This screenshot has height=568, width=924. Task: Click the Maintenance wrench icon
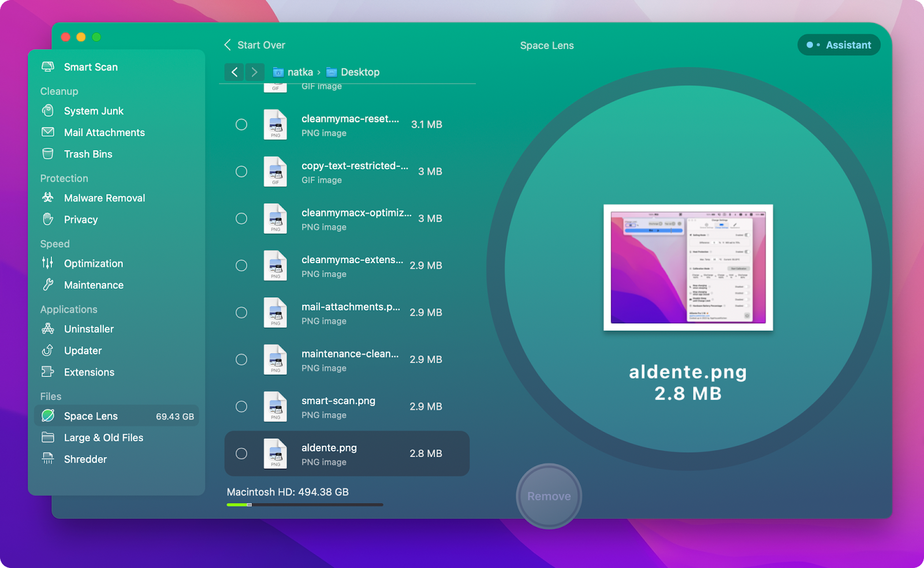click(48, 285)
